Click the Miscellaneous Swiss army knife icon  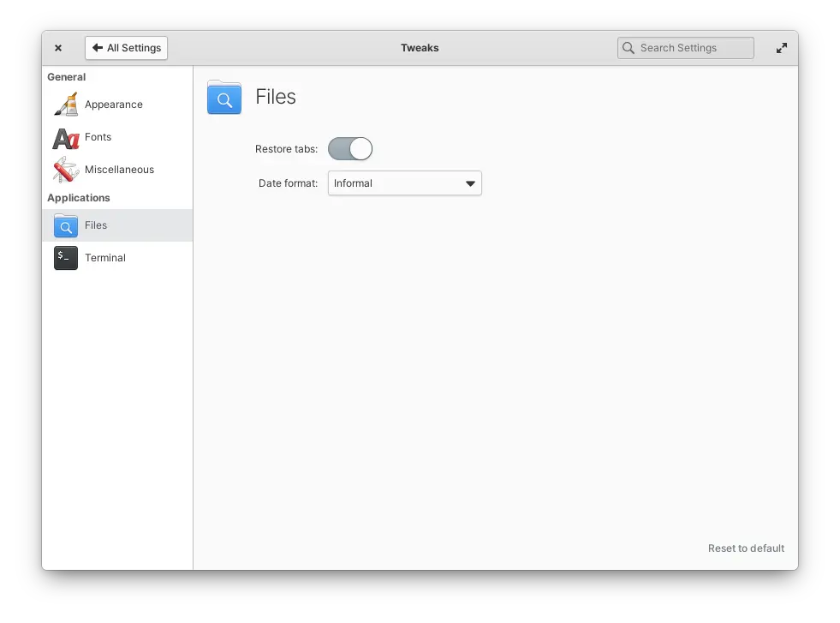point(66,170)
